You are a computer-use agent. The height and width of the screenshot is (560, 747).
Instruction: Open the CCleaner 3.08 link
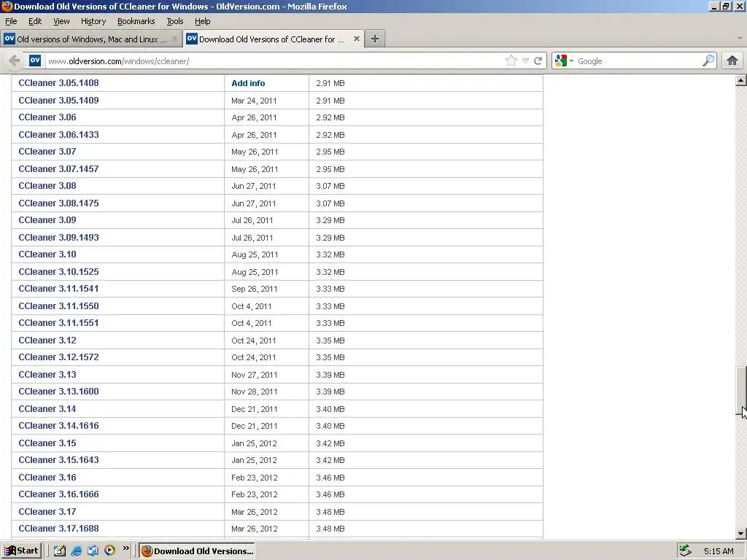(47, 186)
